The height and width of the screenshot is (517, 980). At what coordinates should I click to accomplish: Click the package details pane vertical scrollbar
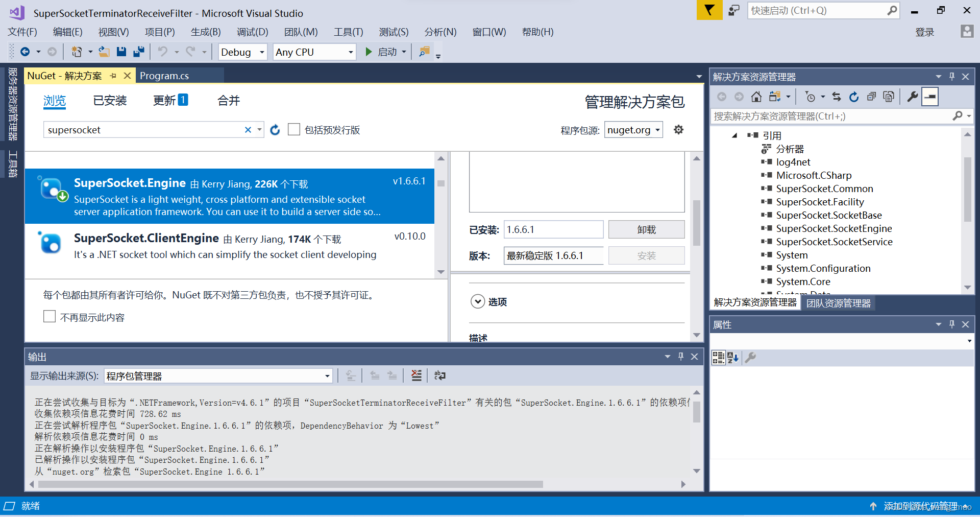(x=696, y=222)
